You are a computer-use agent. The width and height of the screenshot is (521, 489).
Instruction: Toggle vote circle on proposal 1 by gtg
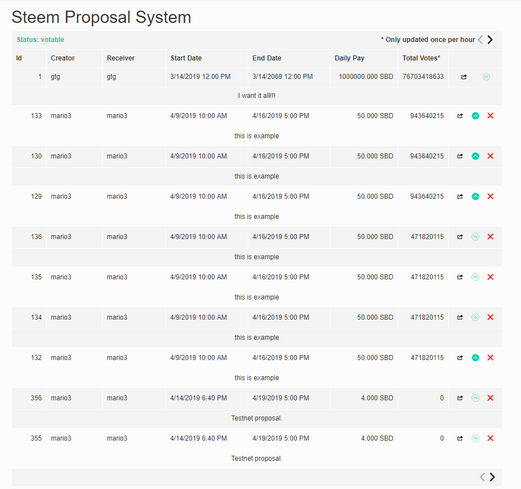coord(486,77)
